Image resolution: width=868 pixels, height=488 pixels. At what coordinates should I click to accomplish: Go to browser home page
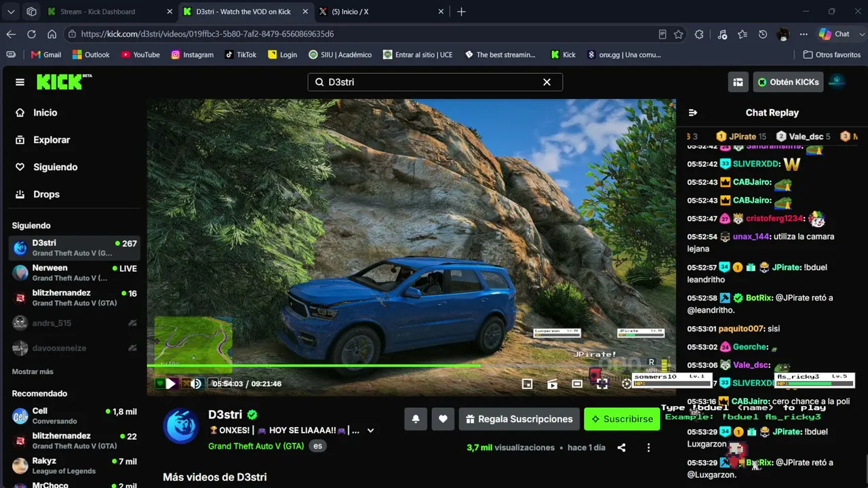pos(52,34)
